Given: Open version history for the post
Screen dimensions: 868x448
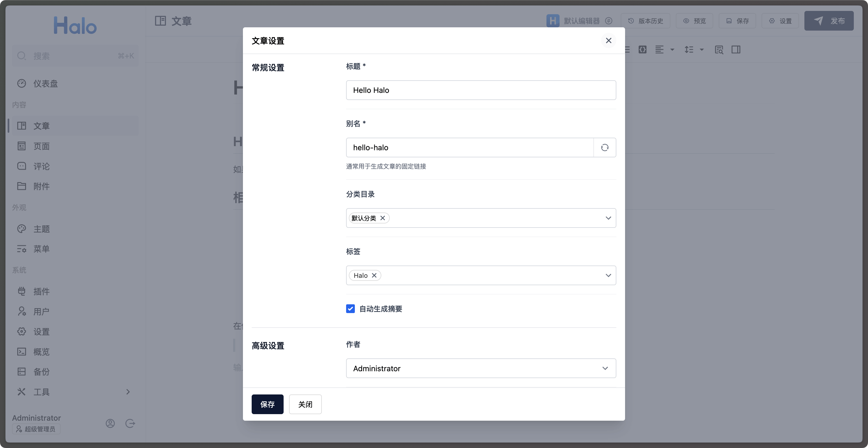Looking at the screenshot, I should [646, 20].
